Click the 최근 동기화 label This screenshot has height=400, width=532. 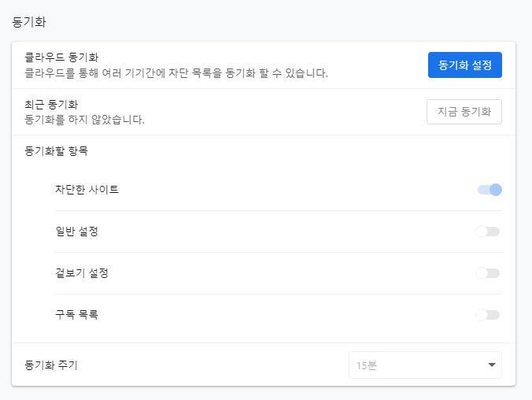(51, 105)
